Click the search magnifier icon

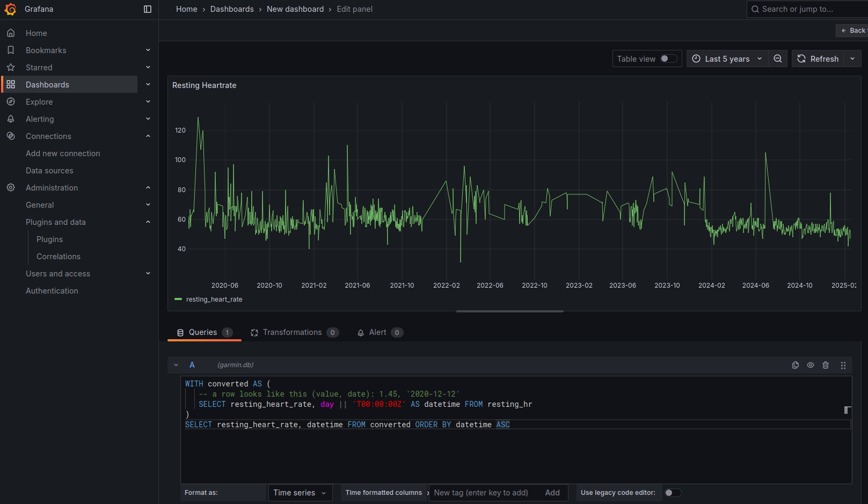(755, 9)
